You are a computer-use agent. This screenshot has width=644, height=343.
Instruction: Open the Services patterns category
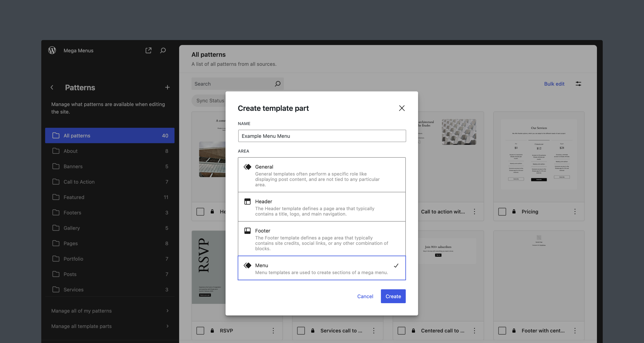pyautogui.click(x=110, y=290)
